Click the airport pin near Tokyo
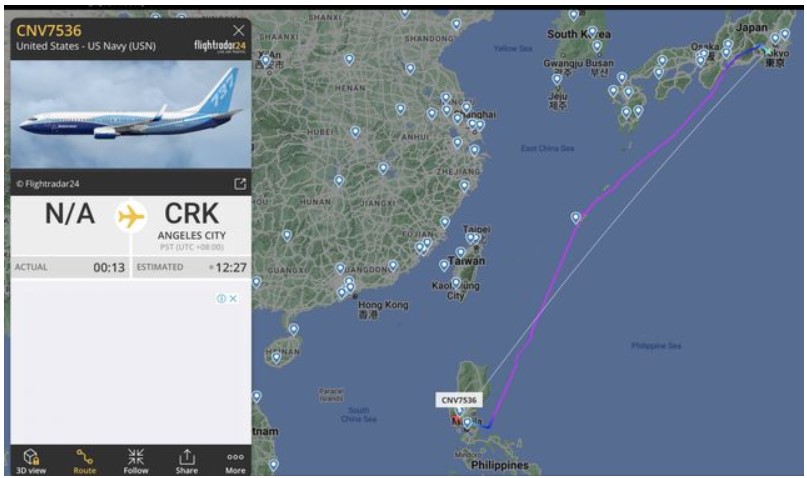The image size is (807, 478). click(x=775, y=39)
